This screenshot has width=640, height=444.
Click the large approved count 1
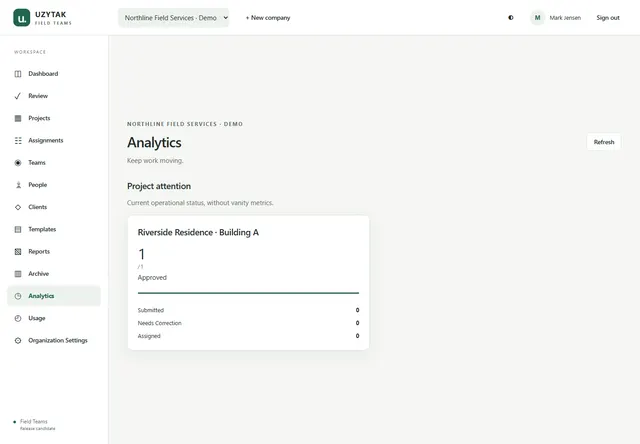point(141,254)
